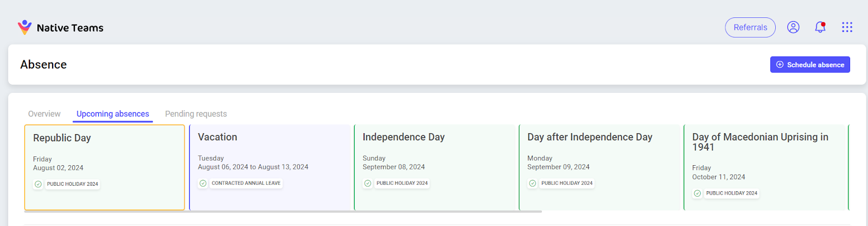Open the Republic Day absence card
Viewport: 868px width, 226px height.
pyautogui.click(x=105, y=167)
